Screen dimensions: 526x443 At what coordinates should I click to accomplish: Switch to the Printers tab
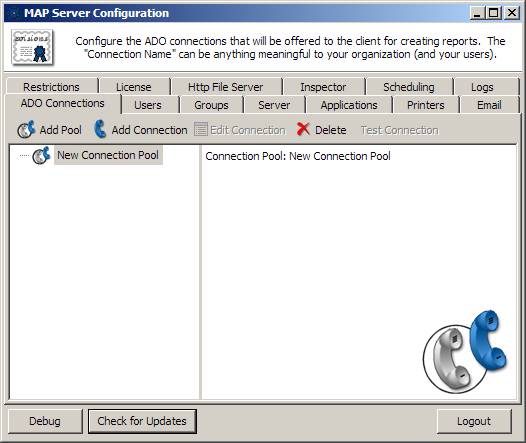click(x=426, y=105)
